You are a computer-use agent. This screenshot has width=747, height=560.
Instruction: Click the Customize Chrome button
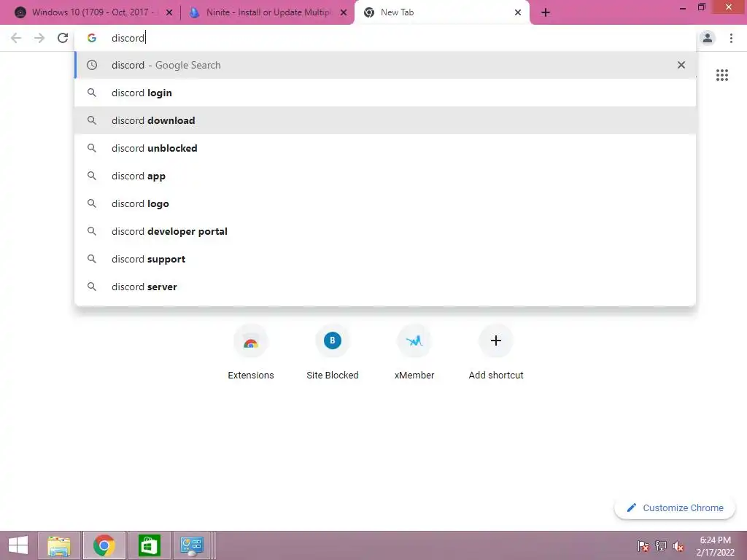675,507
